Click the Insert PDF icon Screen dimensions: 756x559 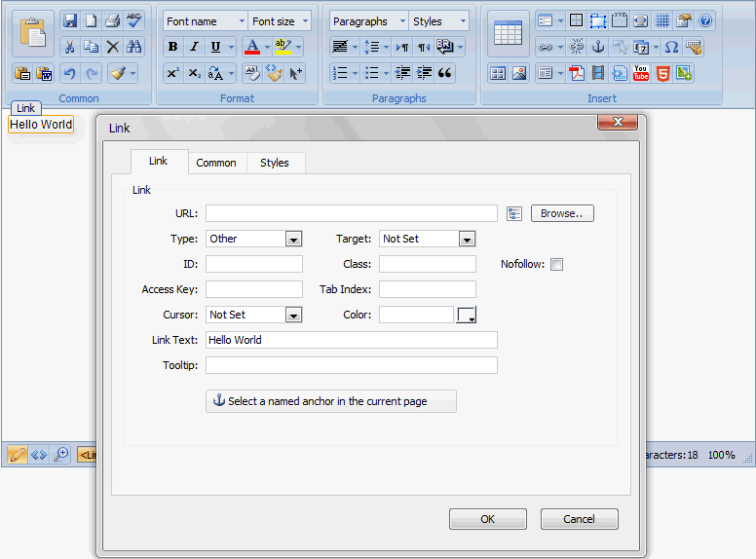point(576,73)
